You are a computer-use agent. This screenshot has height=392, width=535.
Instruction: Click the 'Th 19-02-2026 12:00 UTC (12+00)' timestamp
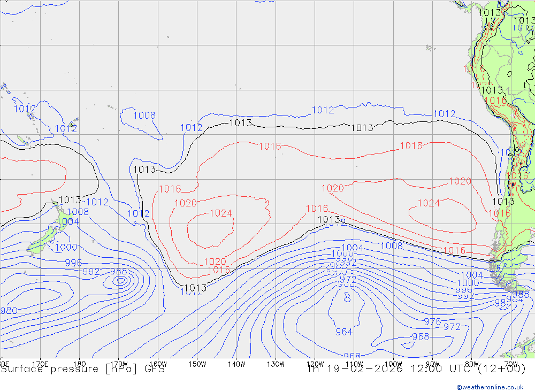[416, 369]
